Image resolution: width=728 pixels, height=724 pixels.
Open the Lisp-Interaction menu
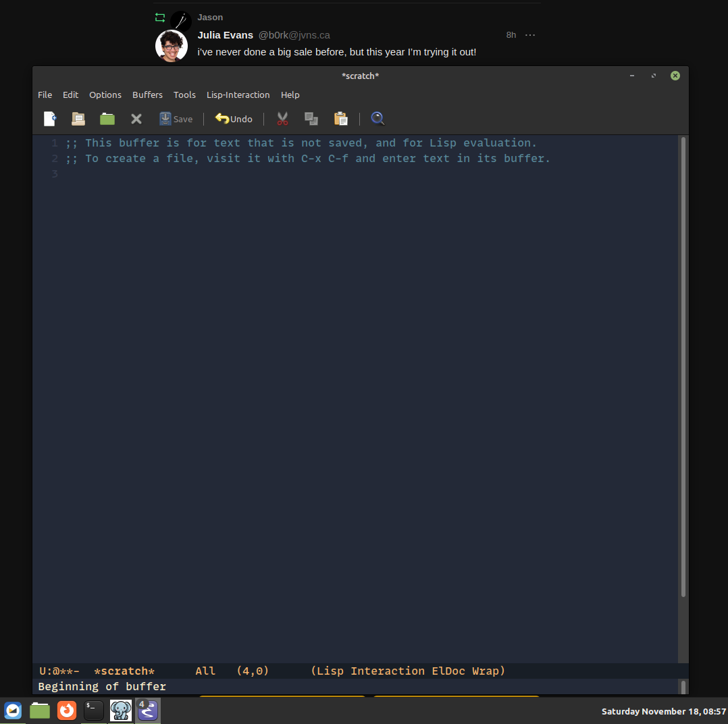click(238, 95)
